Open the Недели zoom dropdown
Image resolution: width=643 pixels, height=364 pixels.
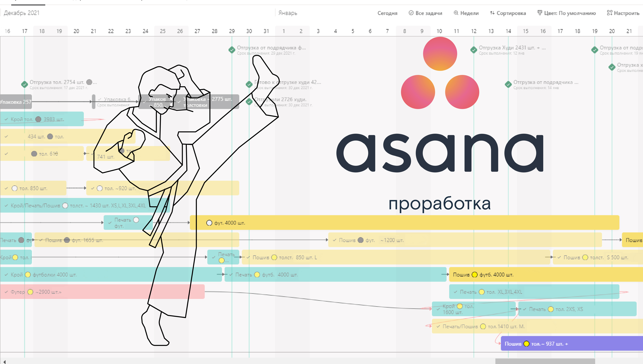[466, 13]
